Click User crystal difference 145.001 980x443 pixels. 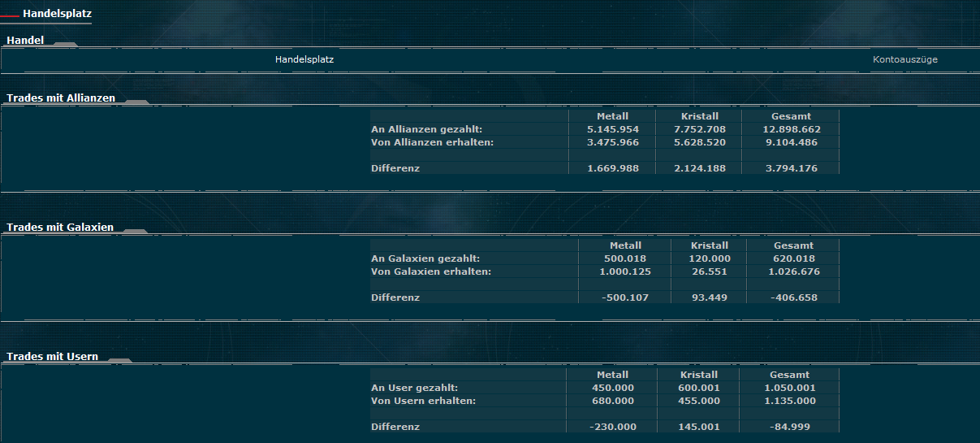point(699,427)
